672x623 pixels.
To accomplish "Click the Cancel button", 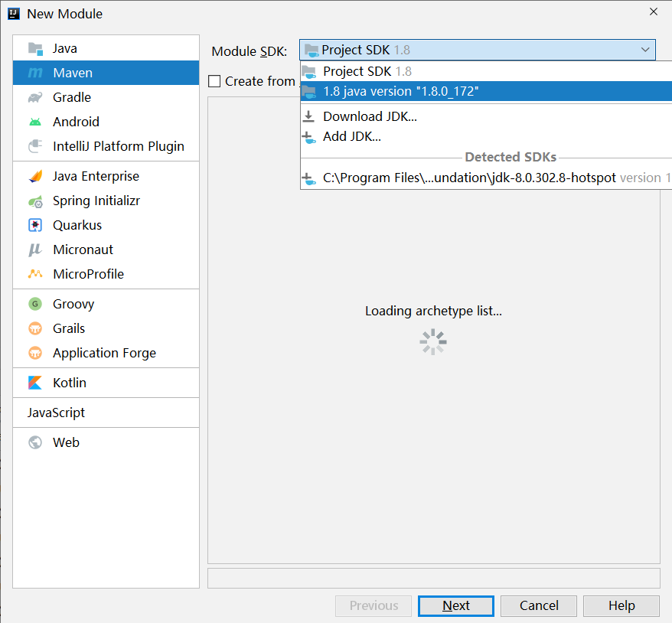I will pos(539,606).
